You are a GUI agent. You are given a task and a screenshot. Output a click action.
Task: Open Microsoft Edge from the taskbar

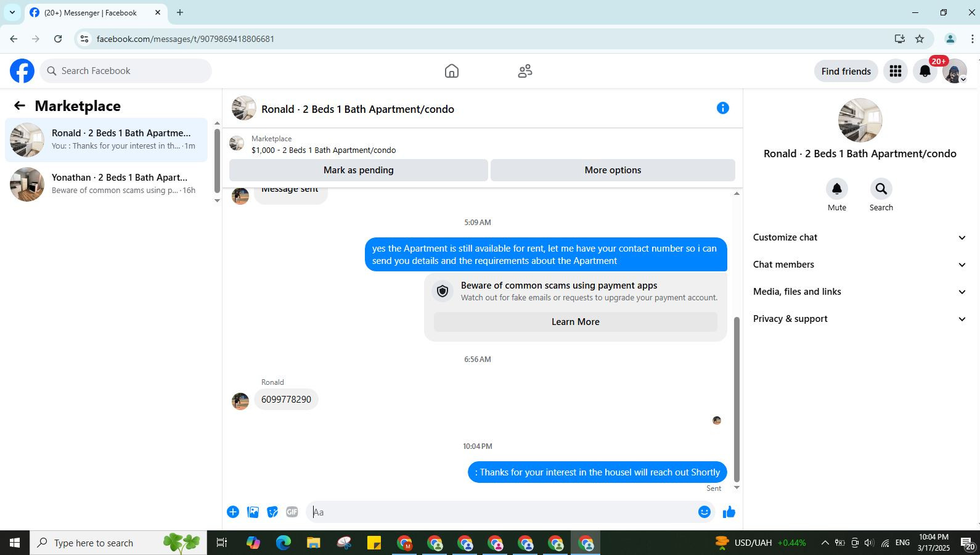pos(284,543)
